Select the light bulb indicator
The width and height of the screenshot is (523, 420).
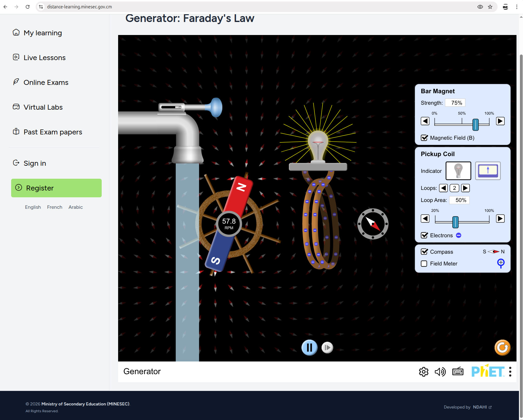click(x=458, y=171)
